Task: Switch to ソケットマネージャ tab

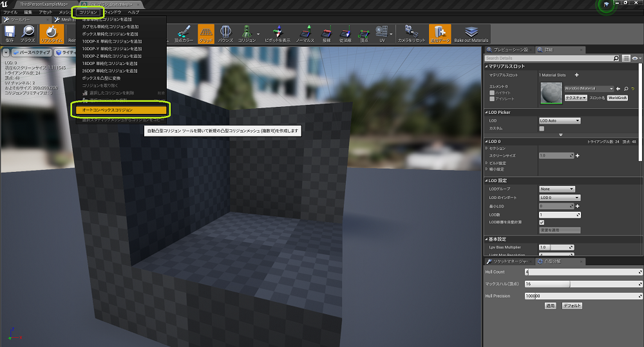Action: pos(510,261)
